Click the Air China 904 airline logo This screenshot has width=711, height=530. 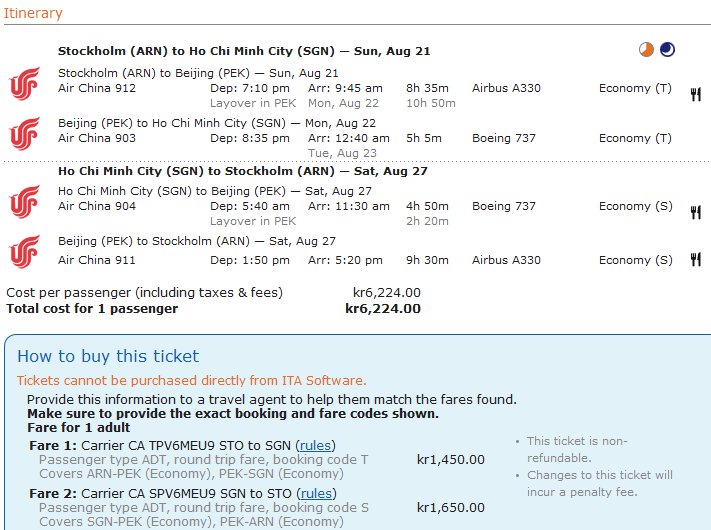click(25, 201)
